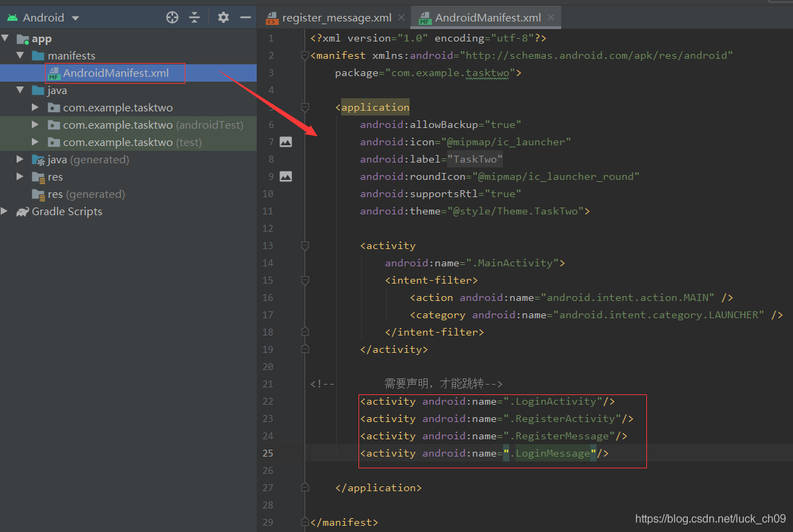Select the AndroidManifest.xml editor tab
Viewport: 793px width, 532px height.
488,18
